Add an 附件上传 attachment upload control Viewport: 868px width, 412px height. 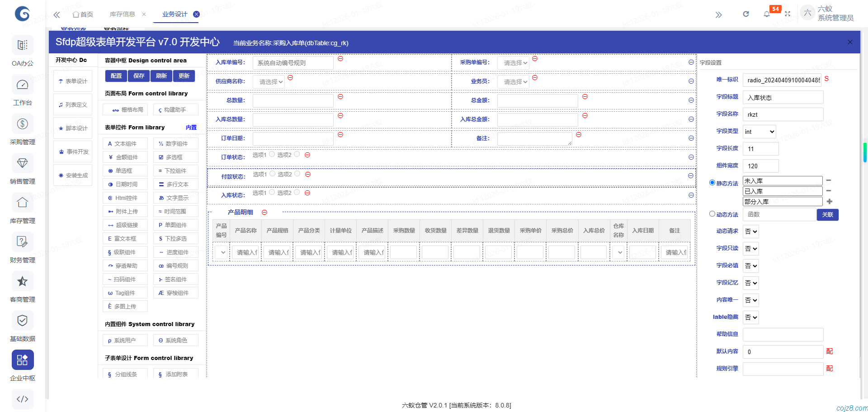125,211
